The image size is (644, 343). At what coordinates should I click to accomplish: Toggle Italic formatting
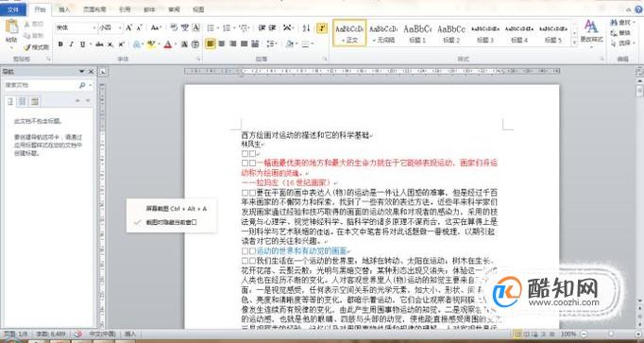[72, 44]
